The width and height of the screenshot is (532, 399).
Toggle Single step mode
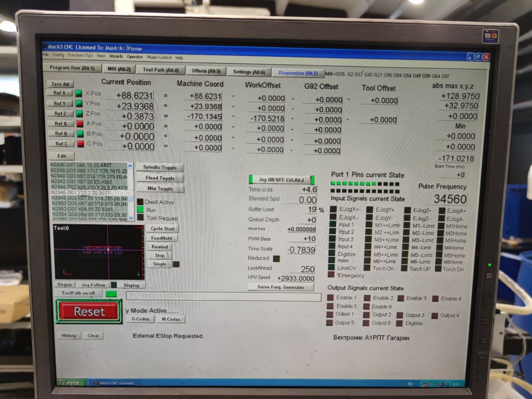pos(160,264)
